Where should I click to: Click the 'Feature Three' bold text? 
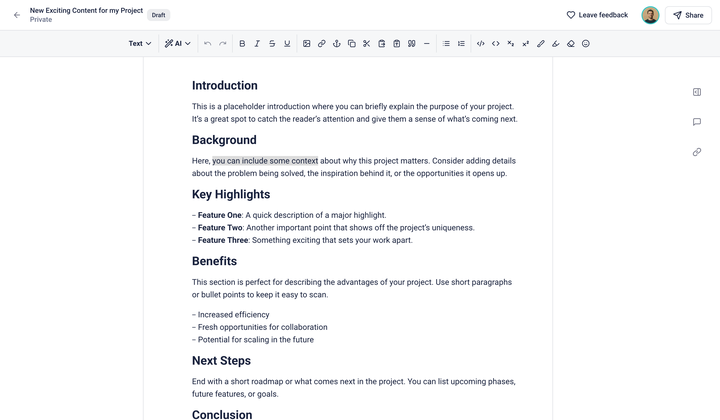coord(223,240)
